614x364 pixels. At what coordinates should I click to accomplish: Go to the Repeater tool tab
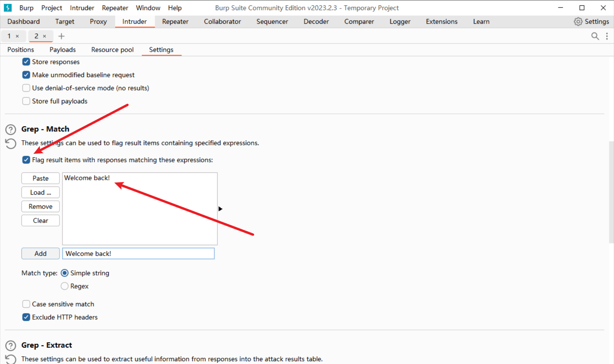[x=175, y=22]
